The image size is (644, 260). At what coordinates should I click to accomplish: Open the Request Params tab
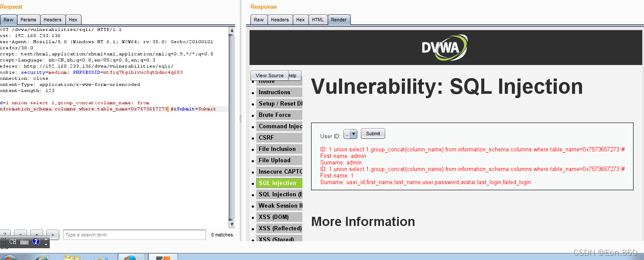[x=28, y=20]
